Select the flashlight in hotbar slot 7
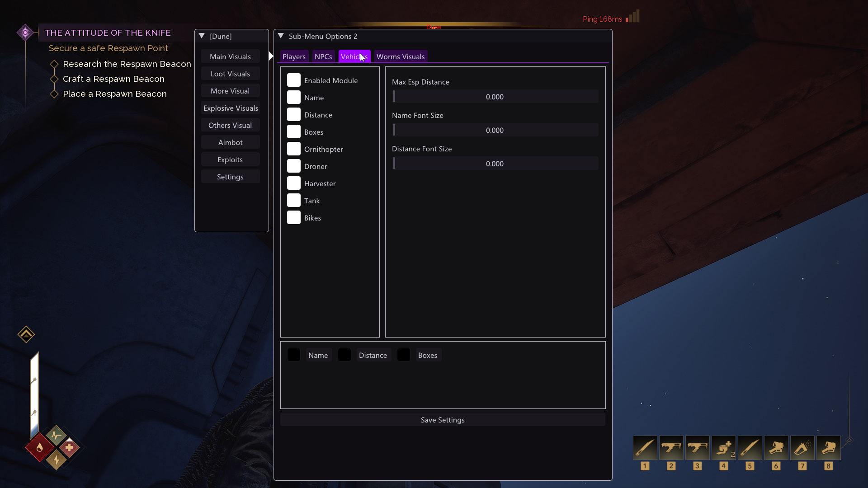 [x=802, y=448]
